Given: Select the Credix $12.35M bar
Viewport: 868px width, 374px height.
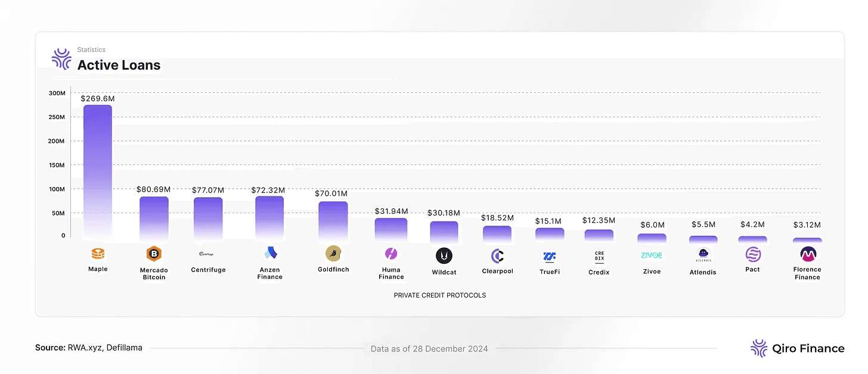Looking at the screenshot, I should (599, 235).
